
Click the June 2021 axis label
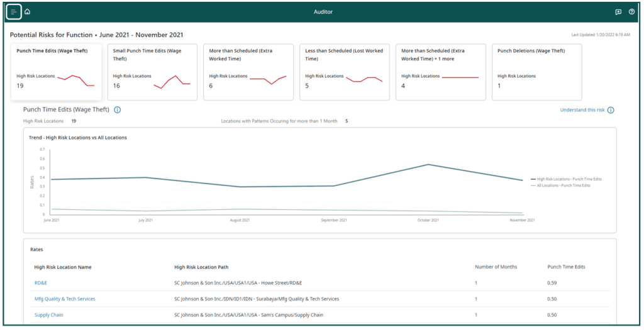(x=52, y=221)
